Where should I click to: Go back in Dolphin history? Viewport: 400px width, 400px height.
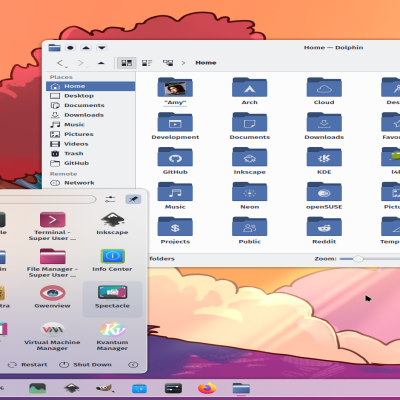point(60,63)
